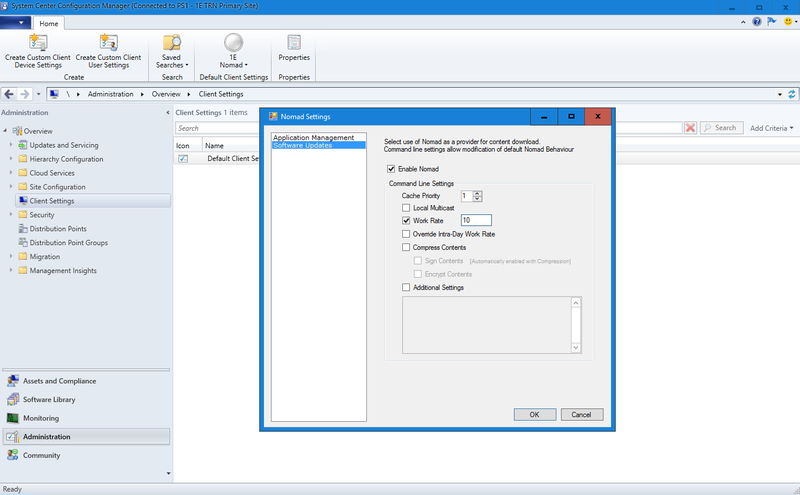This screenshot has width=800, height=495.
Task: Open the Add Criteria dropdown
Action: tap(771, 128)
